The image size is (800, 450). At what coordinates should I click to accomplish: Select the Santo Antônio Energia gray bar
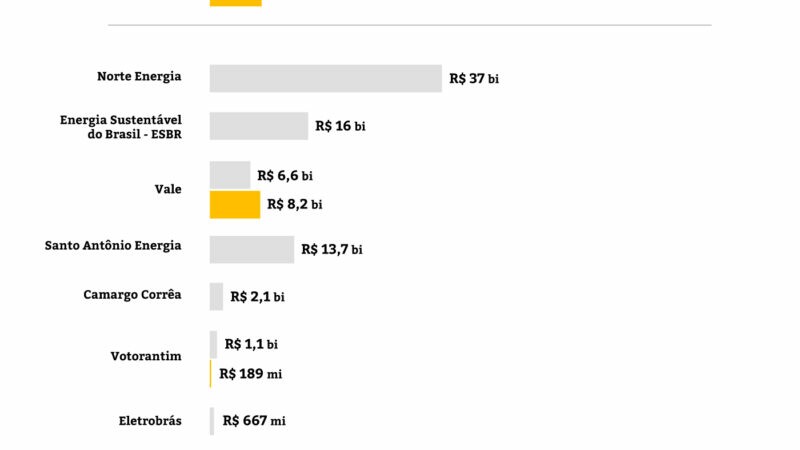coord(252,249)
